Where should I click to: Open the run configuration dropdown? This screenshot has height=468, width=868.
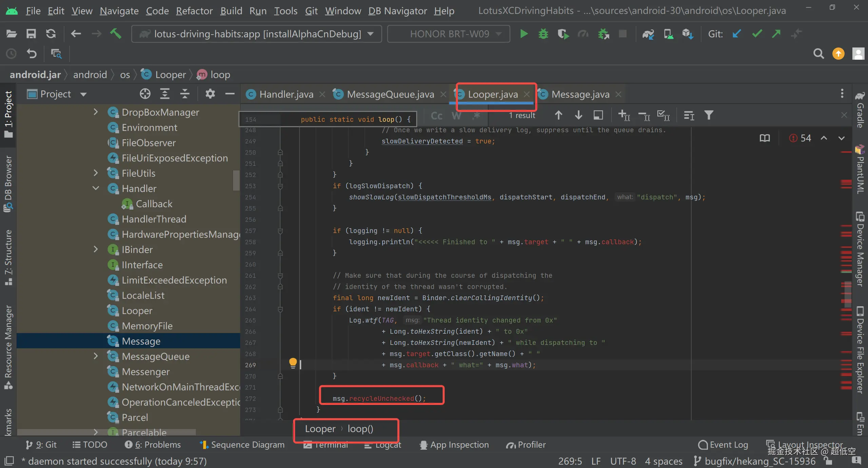[x=256, y=34]
